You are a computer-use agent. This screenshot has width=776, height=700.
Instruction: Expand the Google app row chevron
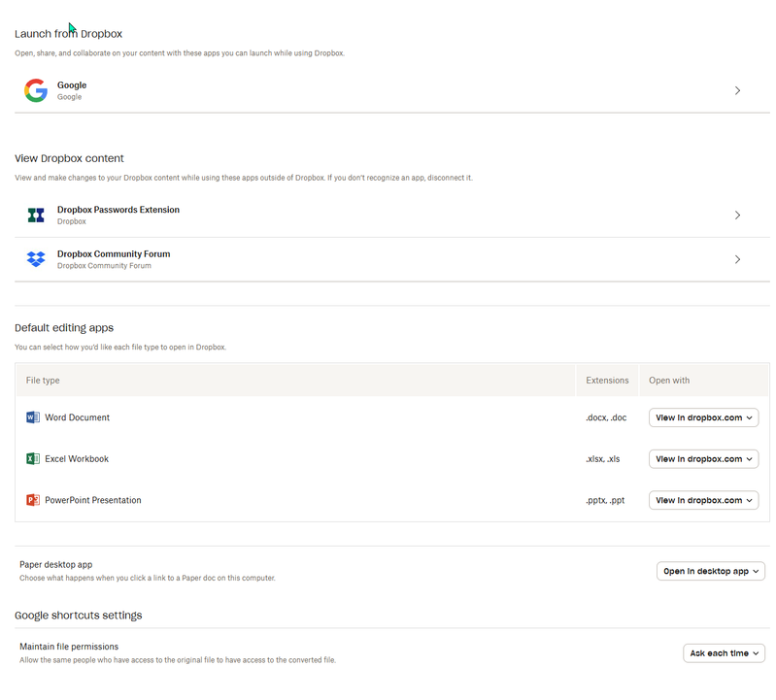pyautogui.click(x=737, y=91)
